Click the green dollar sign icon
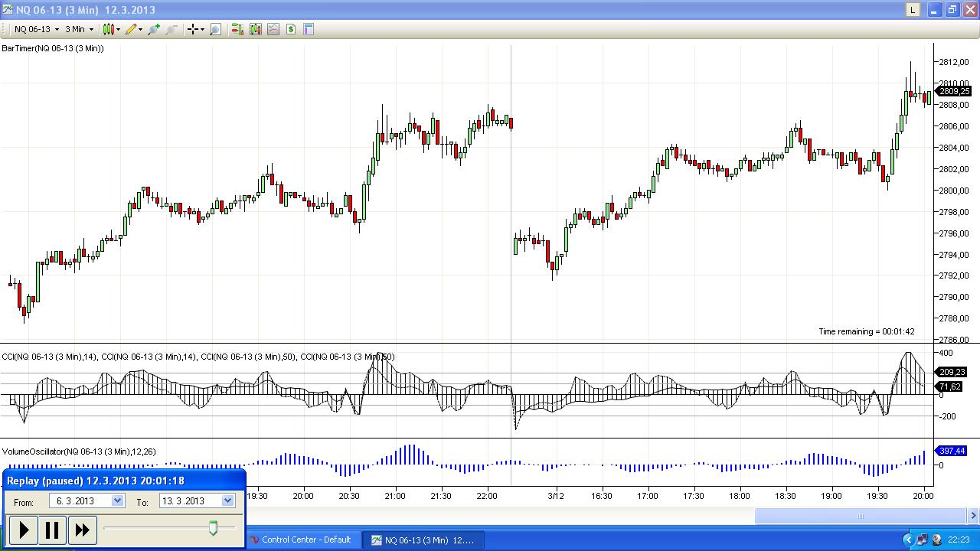 [x=291, y=29]
